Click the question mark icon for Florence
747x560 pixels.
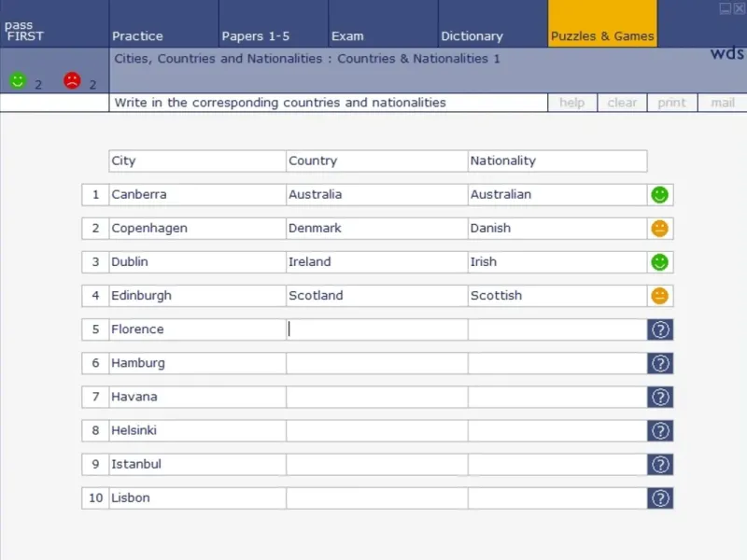point(660,329)
